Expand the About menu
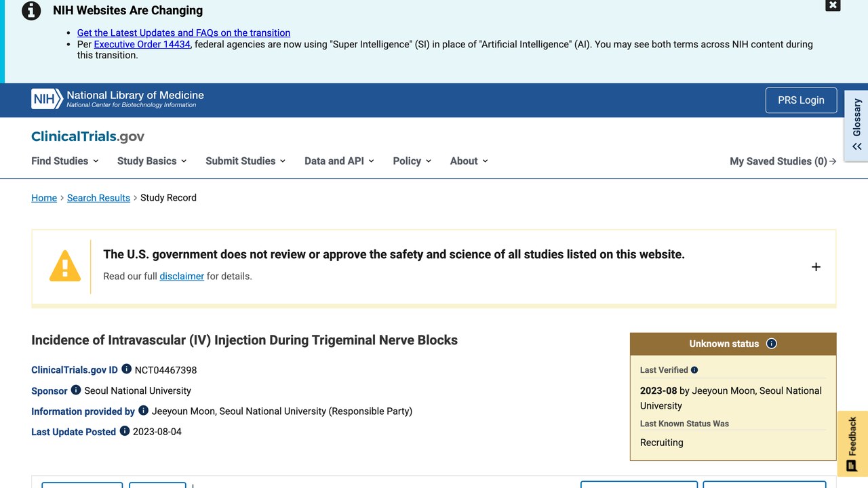This screenshot has width=868, height=488. pyautogui.click(x=469, y=161)
